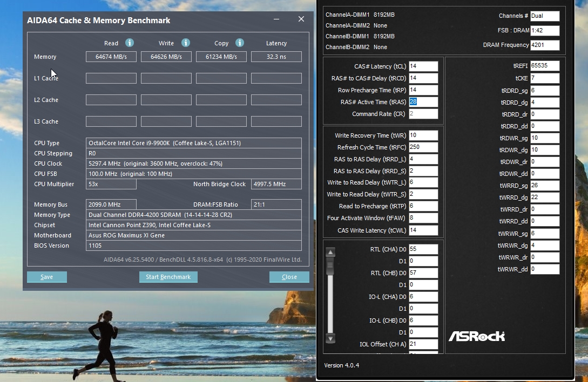This screenshot has width=588, height=382.
Task: Click the Memory Read result 64674 MB/s
Action: [x=111, y=57]
